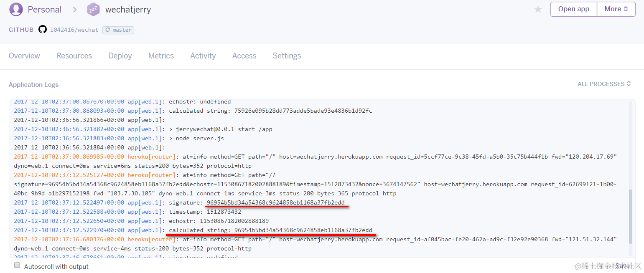644x273 pixels.
Task: Switch to the Resources tab
Action: click(74, 56)
